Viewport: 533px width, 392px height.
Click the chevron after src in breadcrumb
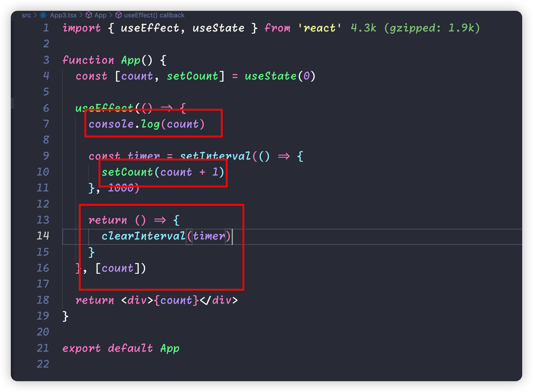tap(35, 15)
